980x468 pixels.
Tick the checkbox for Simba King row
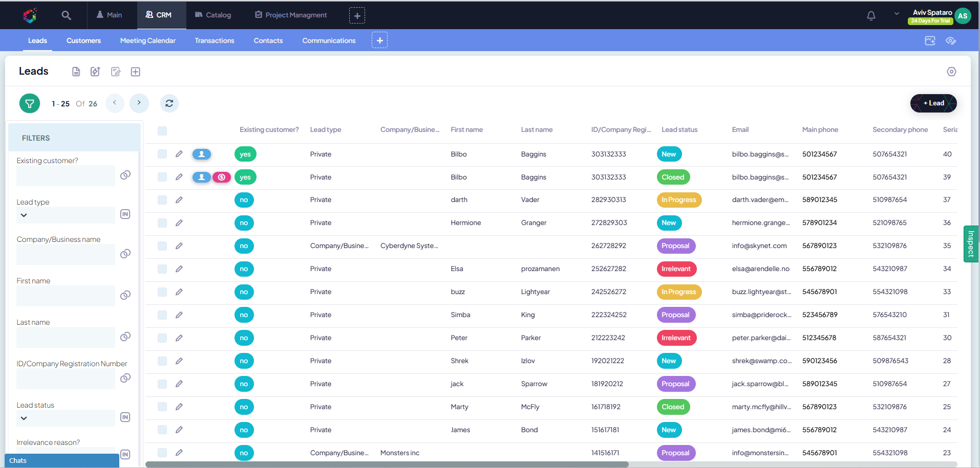point(162,315)
